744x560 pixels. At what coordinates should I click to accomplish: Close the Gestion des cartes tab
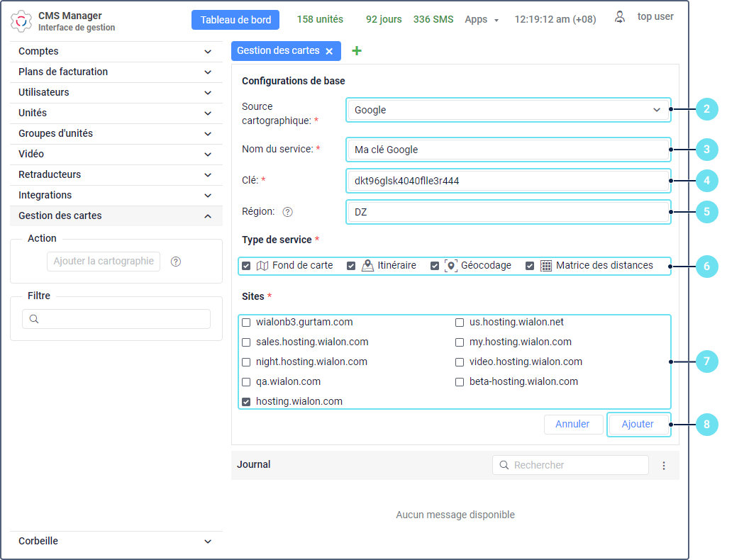(x=329, y=51)
